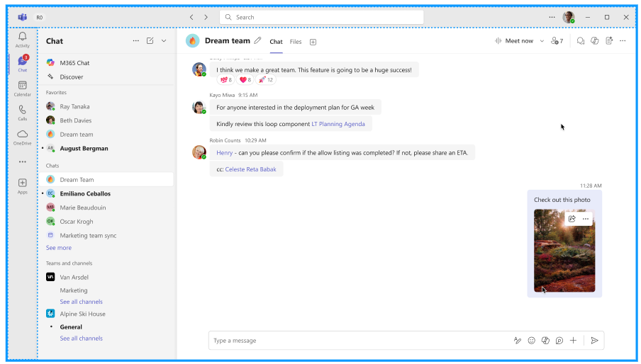Select the Chat icon in app rail
641x364 pixels.
23,63
